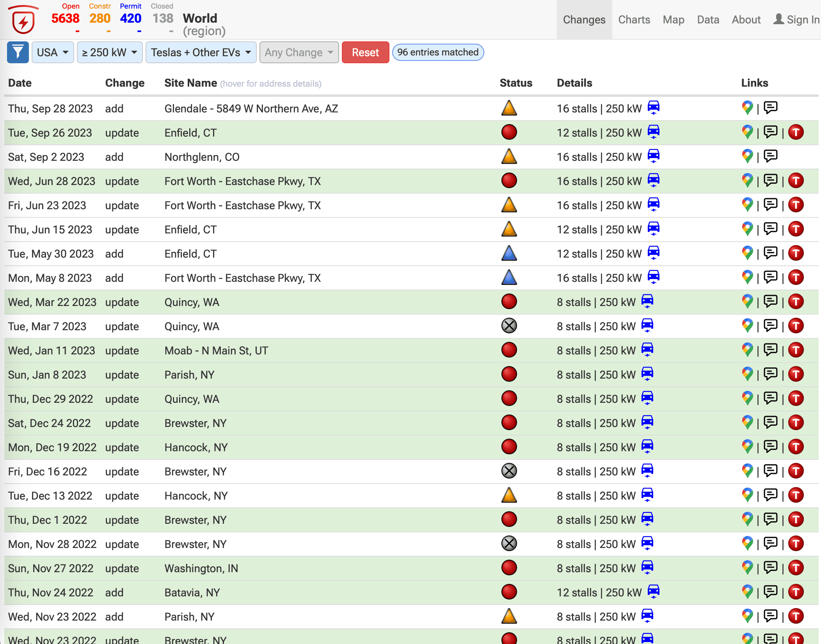Open discussion icon for Northglenn, CO
Viewport: 821px width, 644px height.
(x=770, y=156)
